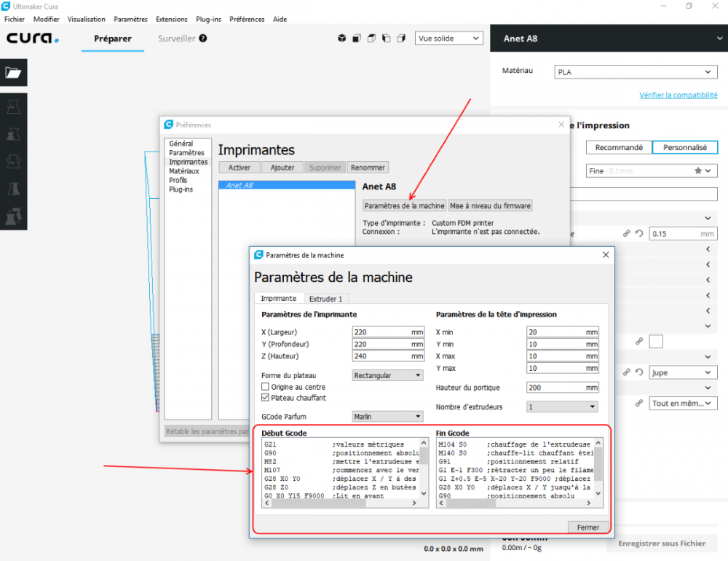This screenshot has width=728, height=561.
Task: Open the Visualisation menu
Action: pos(87,19)
